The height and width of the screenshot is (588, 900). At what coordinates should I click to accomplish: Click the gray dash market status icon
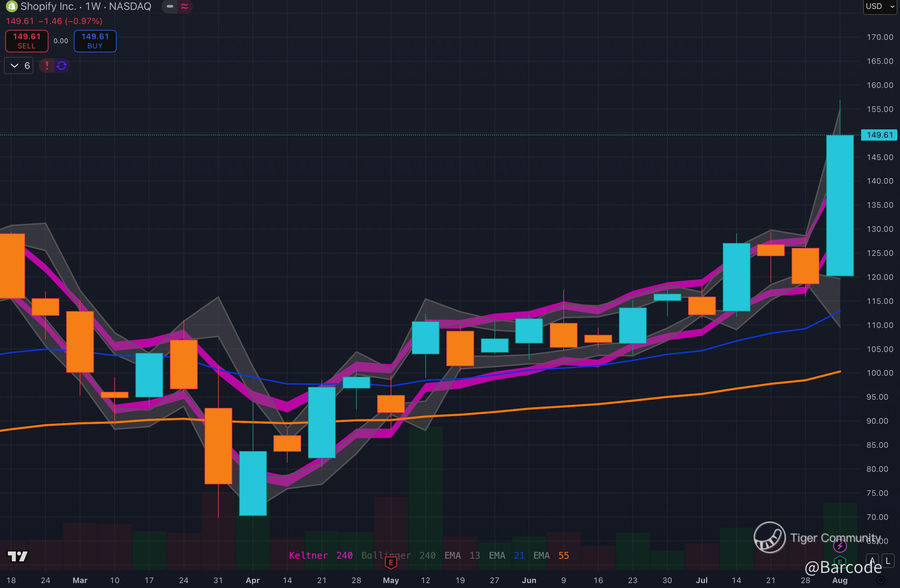[170, 7]
